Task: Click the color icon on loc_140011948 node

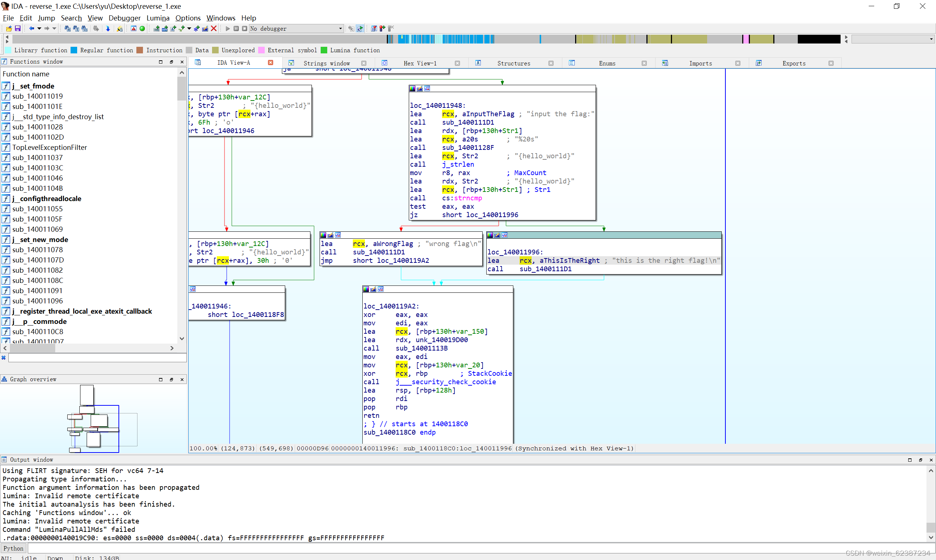Action: tap(412, 88)
